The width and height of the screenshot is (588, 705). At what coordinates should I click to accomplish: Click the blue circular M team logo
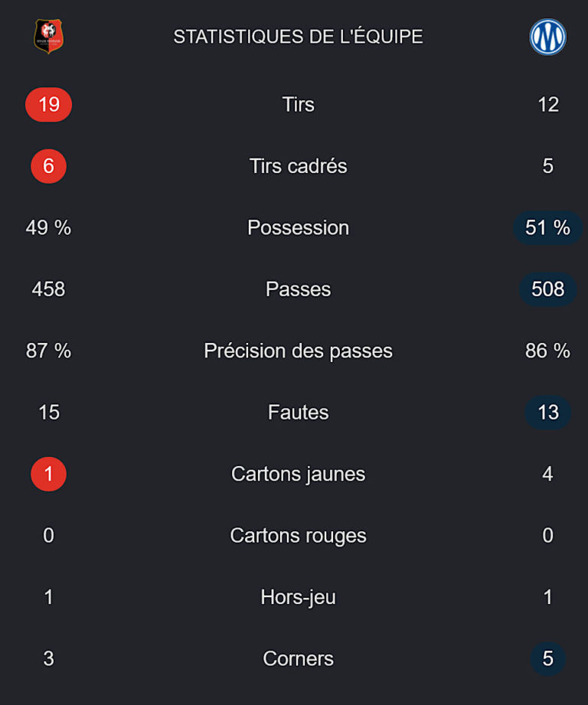(x=547, y=37)
